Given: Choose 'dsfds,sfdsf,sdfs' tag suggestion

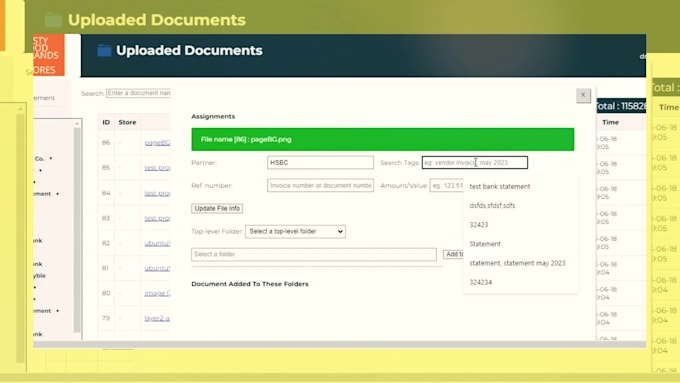Looking at the screenshot, I should pyautogui.click(x=492, y=206).
